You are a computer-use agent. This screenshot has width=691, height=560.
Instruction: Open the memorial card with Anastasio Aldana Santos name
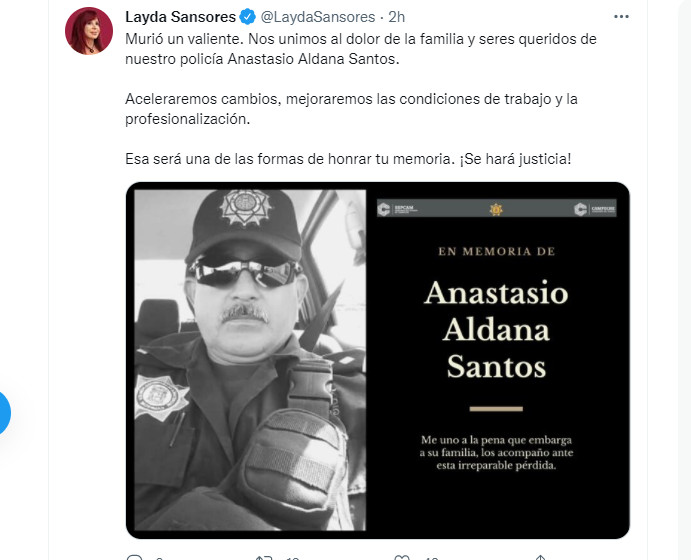pyautogui.click(x=497, y=360)
